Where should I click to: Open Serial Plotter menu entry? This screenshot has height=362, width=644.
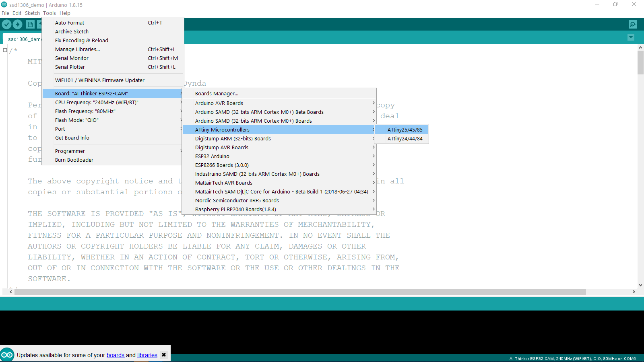[x=113, y=67]
